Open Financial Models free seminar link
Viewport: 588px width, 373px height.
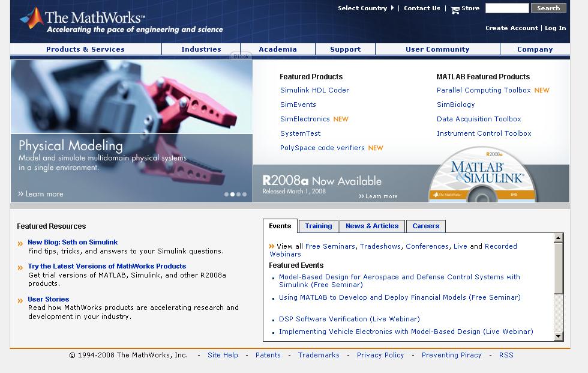400,297
